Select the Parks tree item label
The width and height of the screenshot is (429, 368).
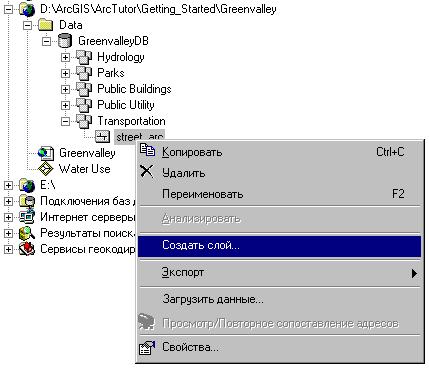[x=111, y=73]
